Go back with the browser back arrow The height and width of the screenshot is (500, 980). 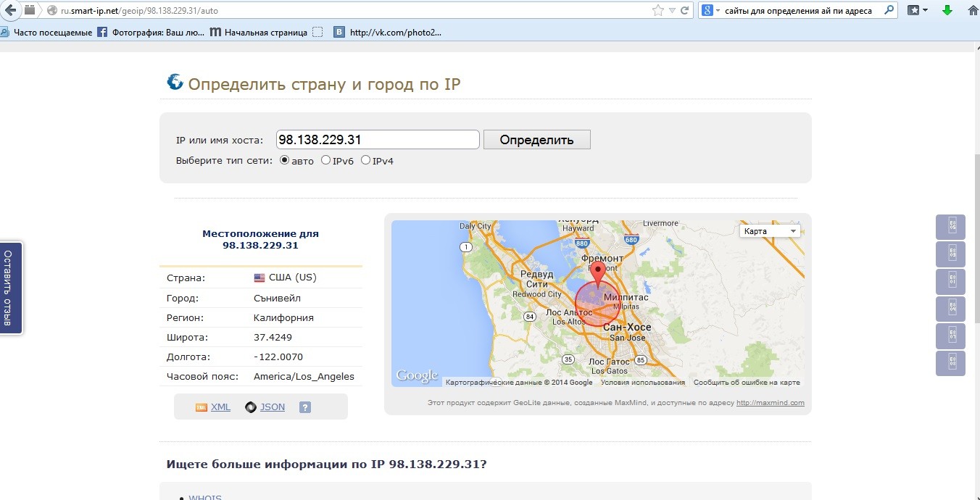click(9, 10)
